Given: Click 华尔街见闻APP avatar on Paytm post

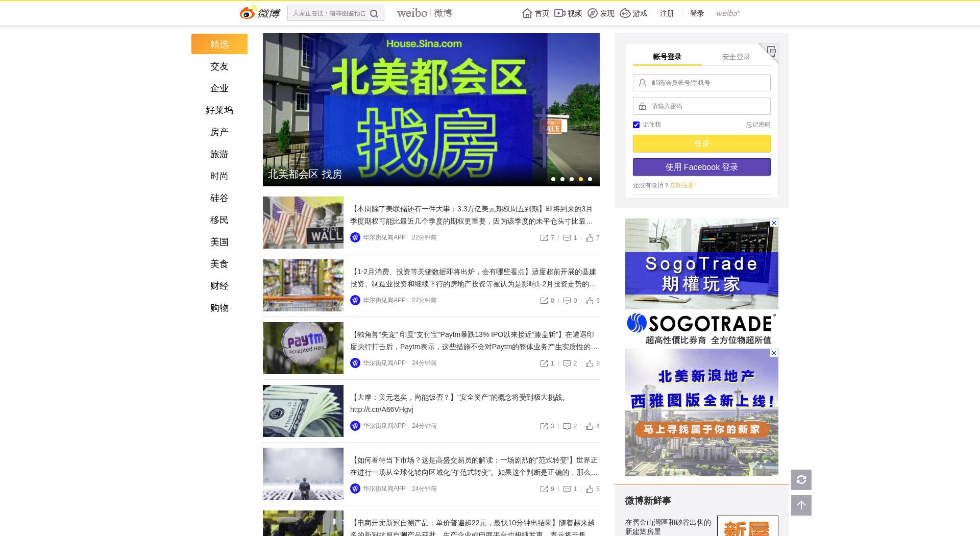Looking at the screenshot, I should click(355, 363).
